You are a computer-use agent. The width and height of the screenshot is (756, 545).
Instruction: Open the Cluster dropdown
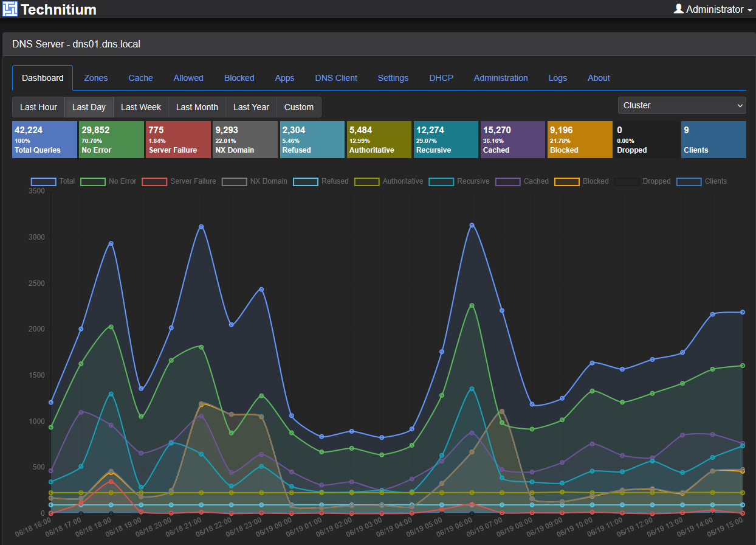pyautogui.click(x=682, y=105)
